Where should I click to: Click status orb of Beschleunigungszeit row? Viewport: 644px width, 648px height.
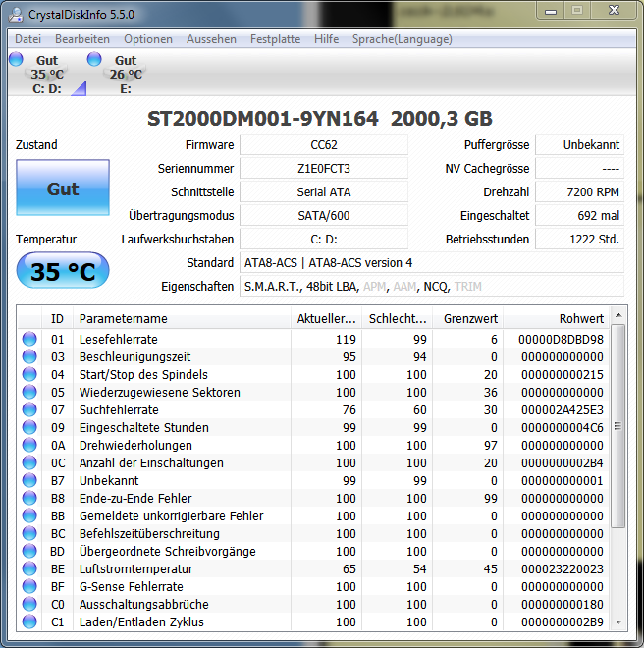click(29, 356)
